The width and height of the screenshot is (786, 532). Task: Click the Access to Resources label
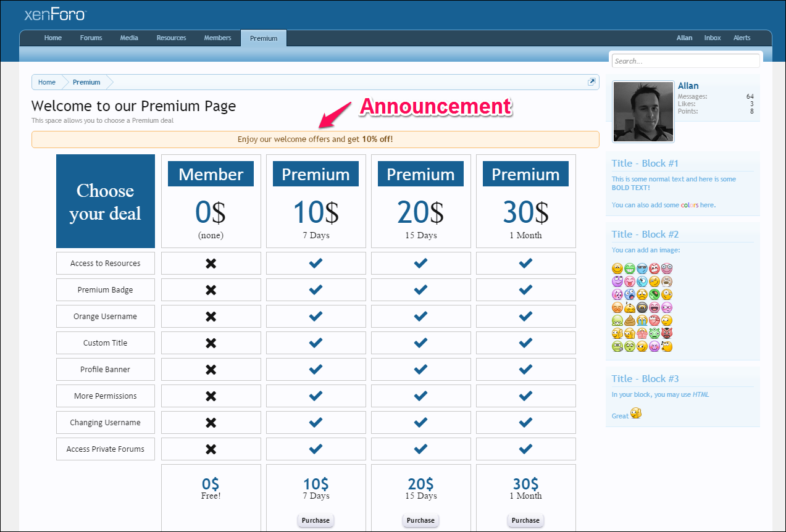pyautogui.click(x=106, y=263)
